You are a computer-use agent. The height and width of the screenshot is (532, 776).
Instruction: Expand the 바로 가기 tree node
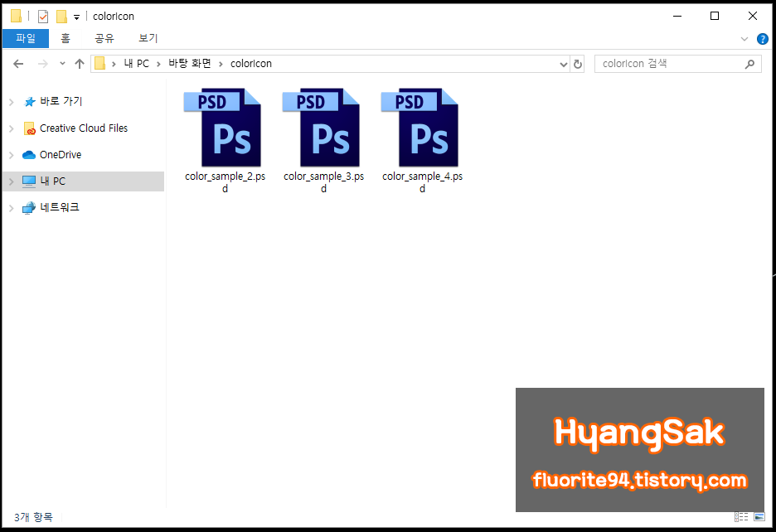12,102
